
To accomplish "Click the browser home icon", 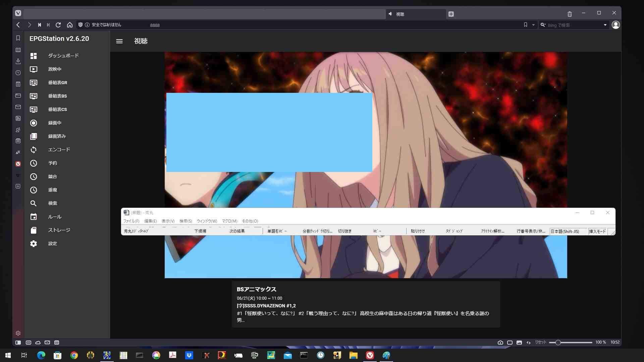I will pos(69,25).
